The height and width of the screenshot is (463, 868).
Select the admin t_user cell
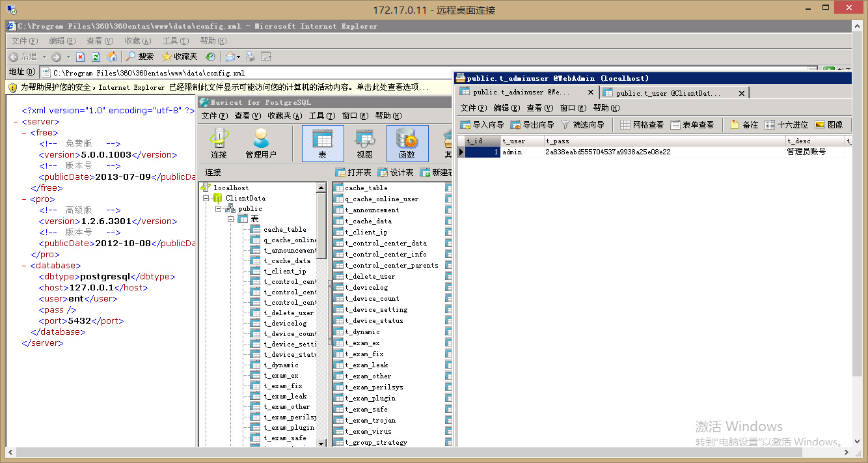pos(522,152)
